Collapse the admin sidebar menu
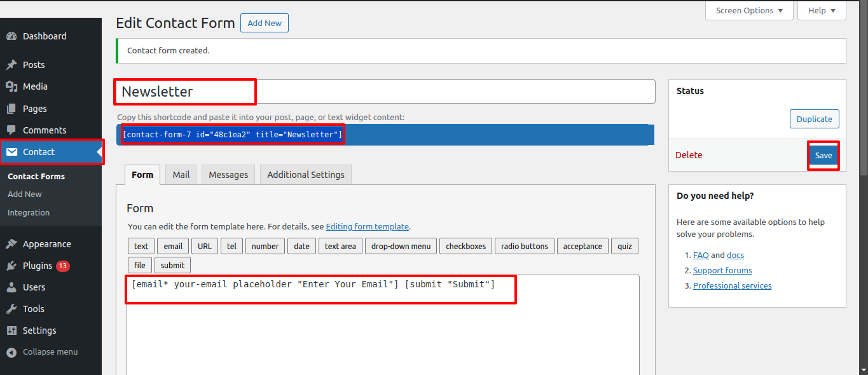The height and width of the screenshot is (375, 868). tap(42, 352)
